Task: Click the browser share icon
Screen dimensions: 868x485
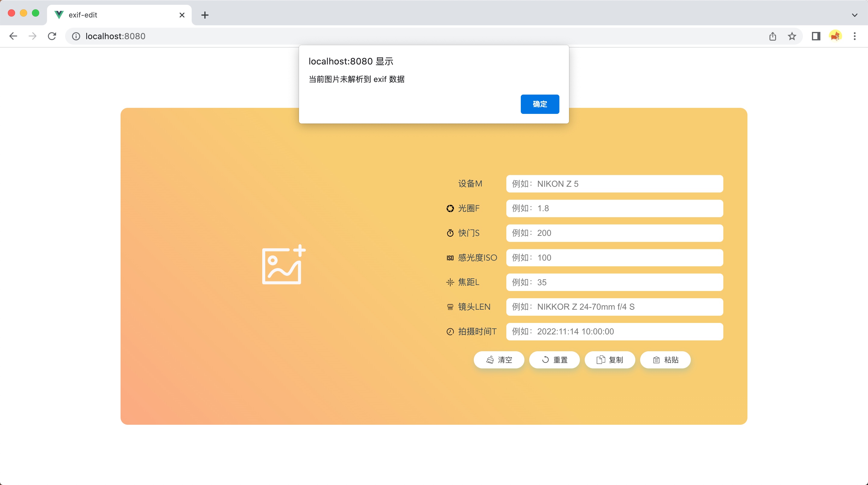Action: 773,36
